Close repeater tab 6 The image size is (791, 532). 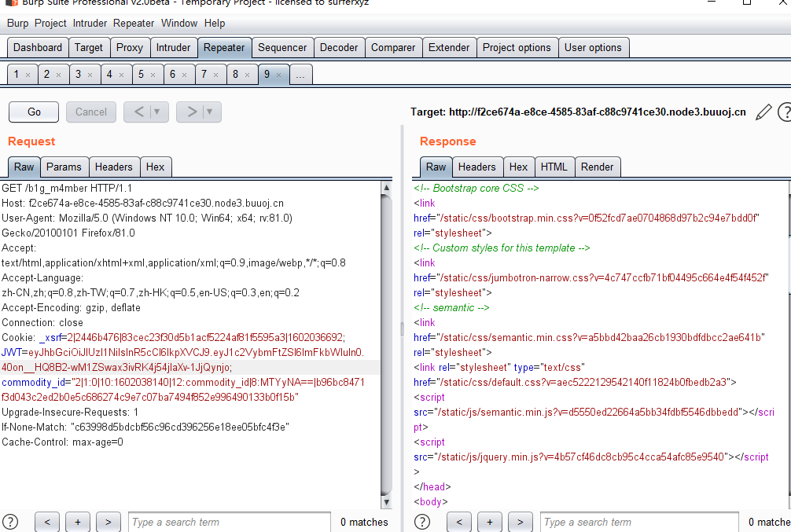[x=184, y=75]
